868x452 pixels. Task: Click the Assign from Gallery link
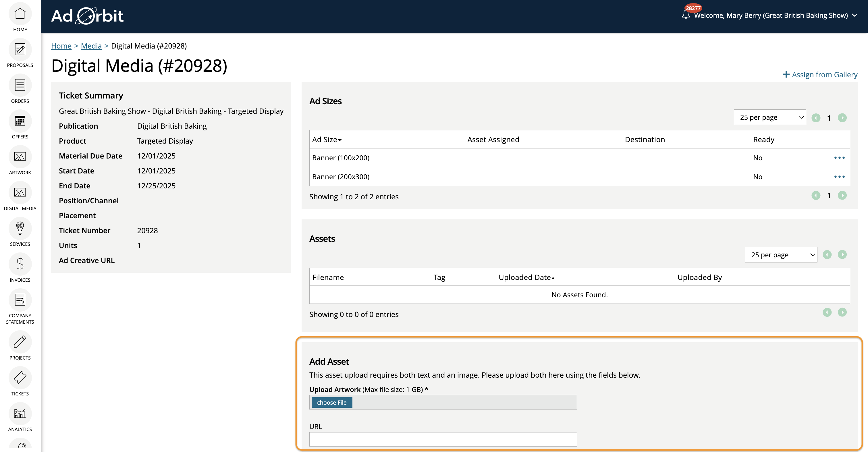click(x=820, y=74)
